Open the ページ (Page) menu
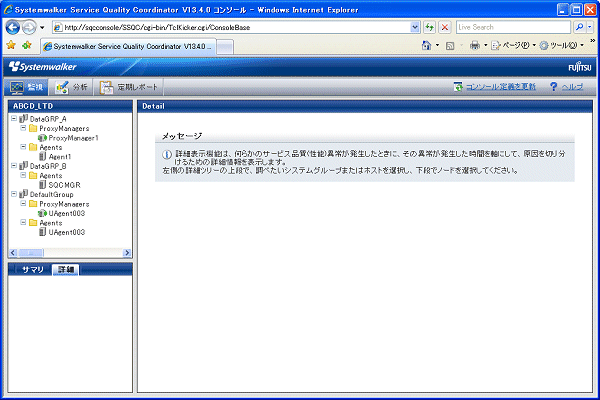Viewport: 600px width, 400px height. click(x=513, y=45)
